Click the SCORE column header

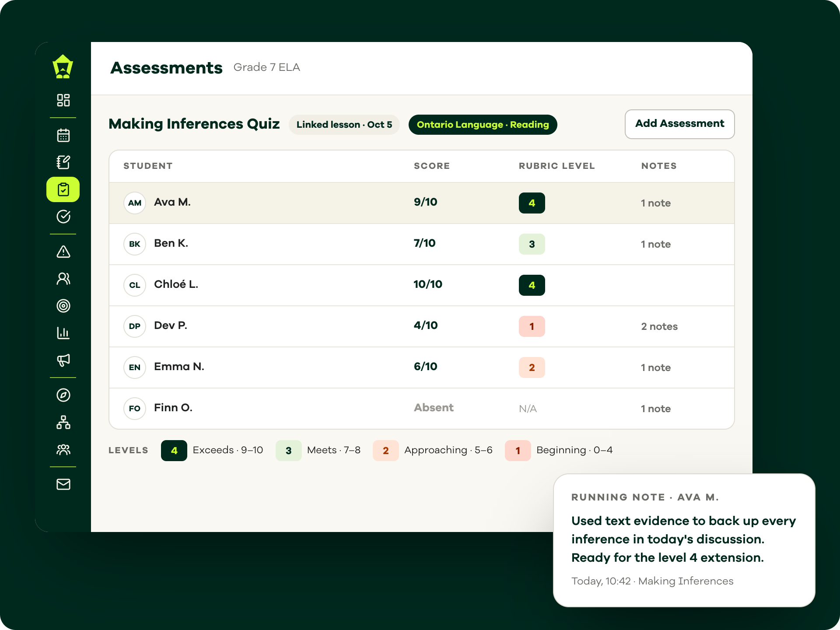(x=432, y=166)
